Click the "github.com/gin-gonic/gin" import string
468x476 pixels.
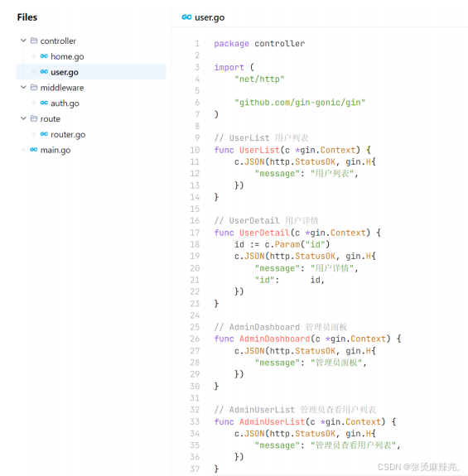click(x=300, y=103)
